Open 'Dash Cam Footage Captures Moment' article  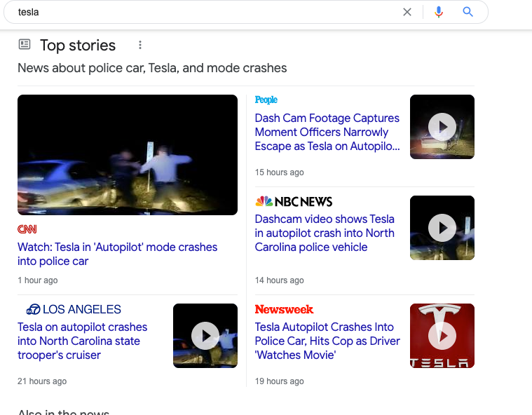point(327,132)
